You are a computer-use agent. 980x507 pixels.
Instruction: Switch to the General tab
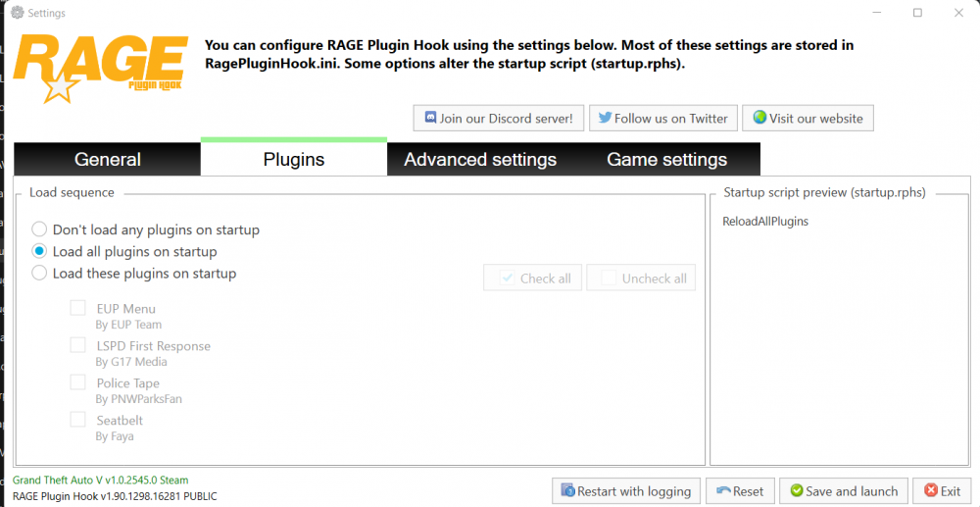click(x=108, y=160)
